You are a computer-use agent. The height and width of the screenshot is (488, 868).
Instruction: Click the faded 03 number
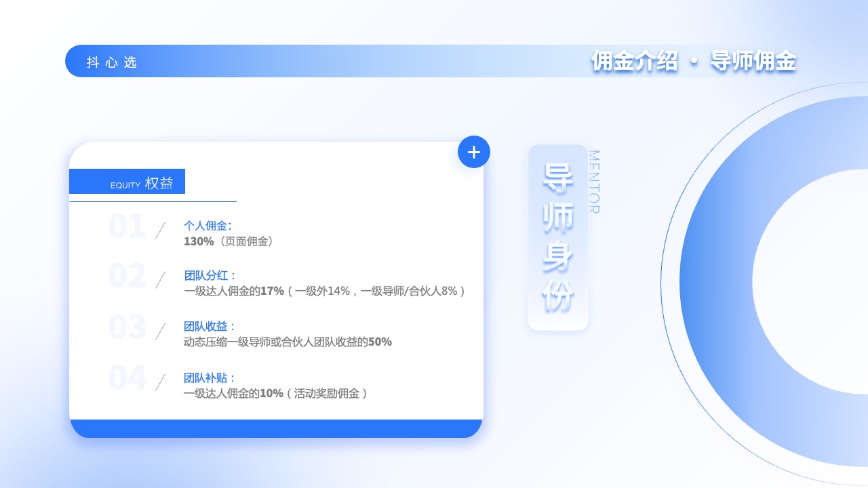click(x=127, y=327)
